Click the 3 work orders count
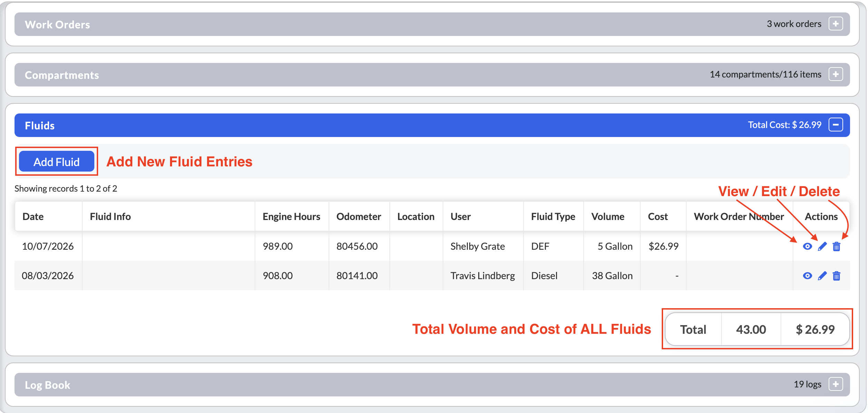 click(x=794, y=24)
